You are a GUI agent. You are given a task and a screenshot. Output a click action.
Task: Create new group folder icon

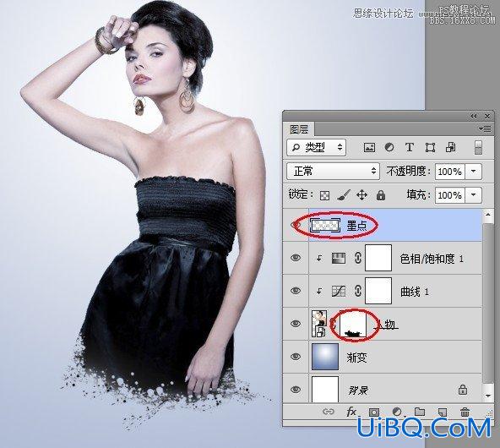(x=420, y=412)
